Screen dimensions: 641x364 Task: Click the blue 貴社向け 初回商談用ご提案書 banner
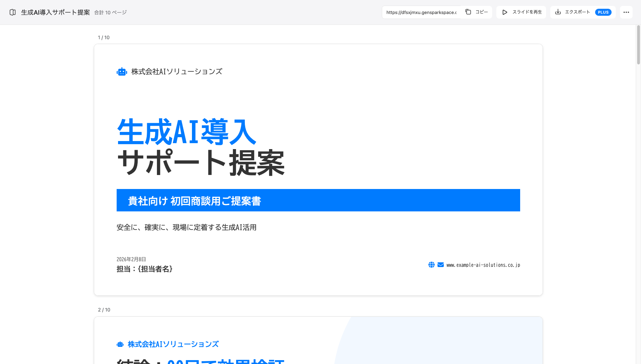coord(318,200)
